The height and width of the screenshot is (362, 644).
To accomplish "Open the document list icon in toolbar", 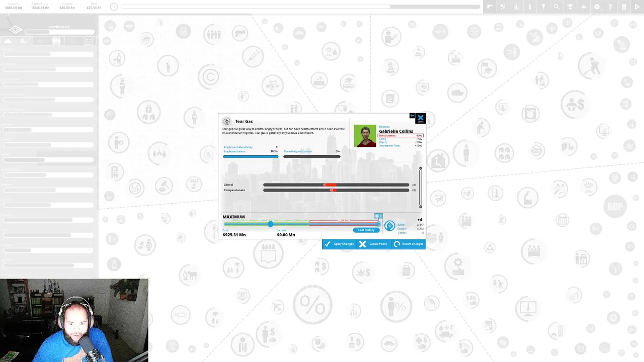I will click(x=624, y=7).
